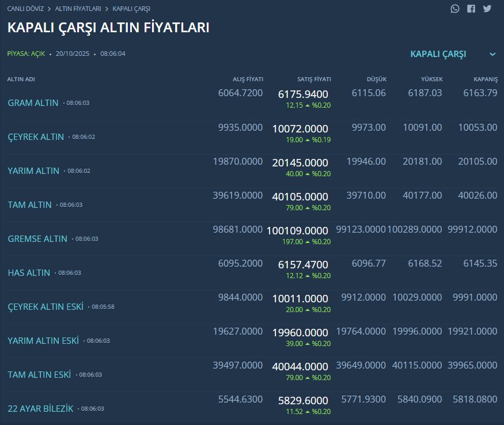Open the Kapalı Çarşı market dropdown
The height and width of the screenshot is (425, 504).
(438, 54)
